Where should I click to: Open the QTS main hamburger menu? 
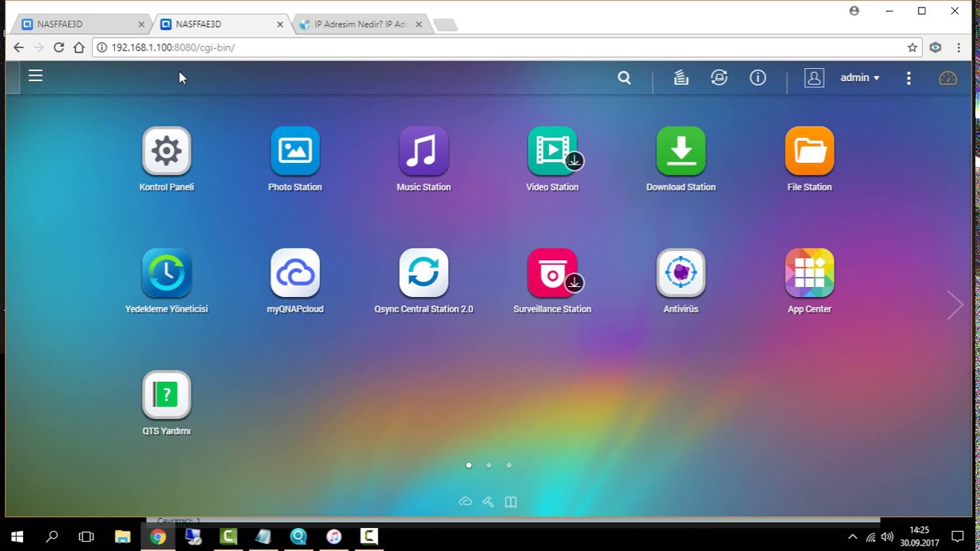coord(35,76)
